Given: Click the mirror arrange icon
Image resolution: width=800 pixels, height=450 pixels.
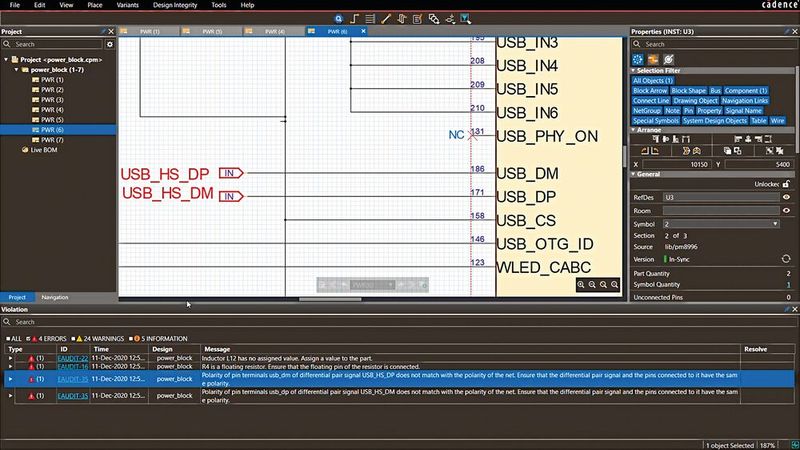Looking at the screenshot, I should coord(686,151).
